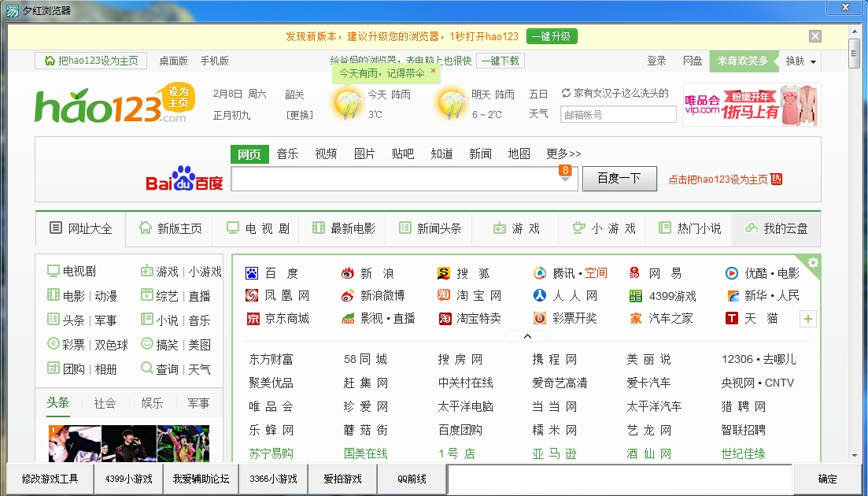
Task: Collapse the top sites list with chevron
Action: [527, 336]
